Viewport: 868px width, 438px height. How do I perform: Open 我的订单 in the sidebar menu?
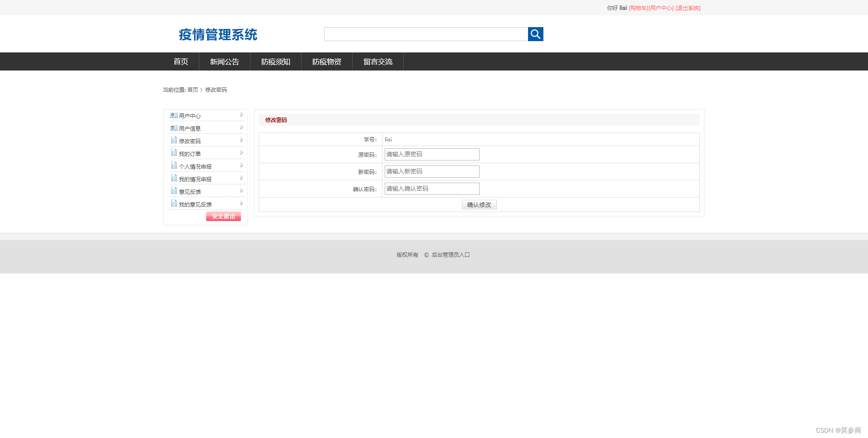pyautogui.click(x=190, y=154)
